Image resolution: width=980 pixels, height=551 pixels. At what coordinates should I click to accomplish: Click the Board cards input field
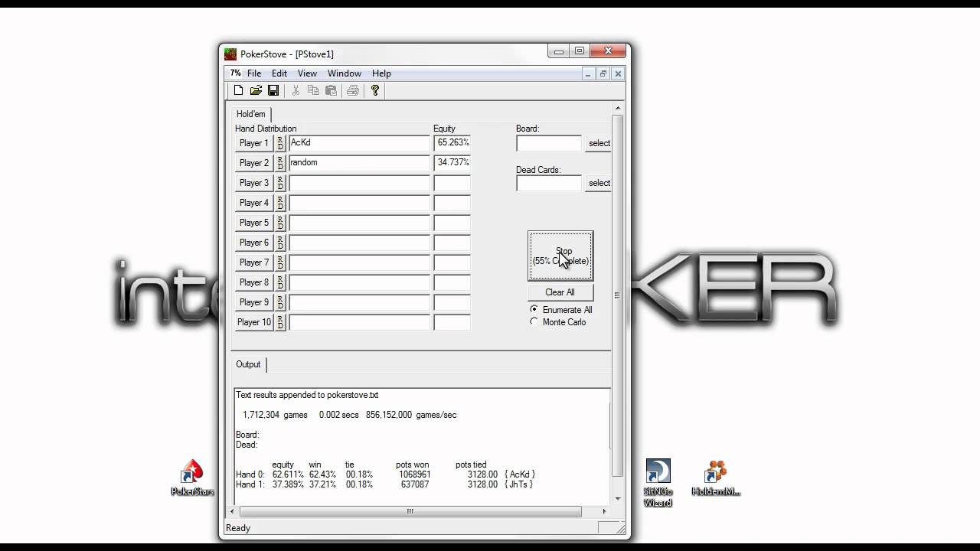[549, 143]
